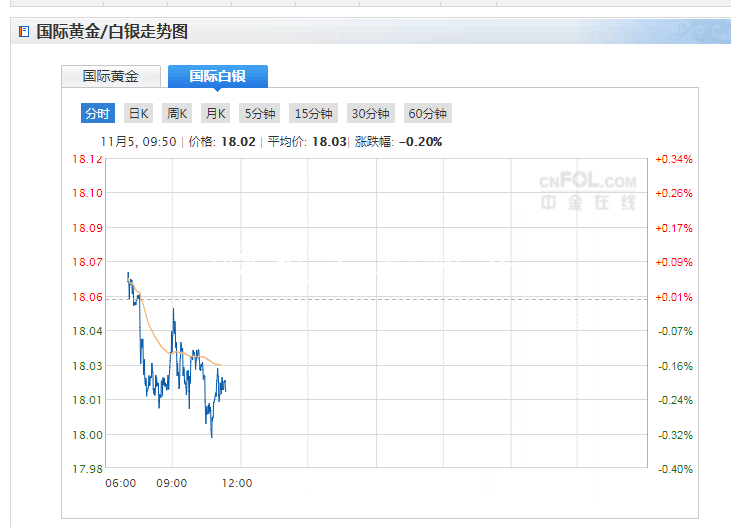
Task: Click the 18.06 price axis label
Action: tap(87, 297)
